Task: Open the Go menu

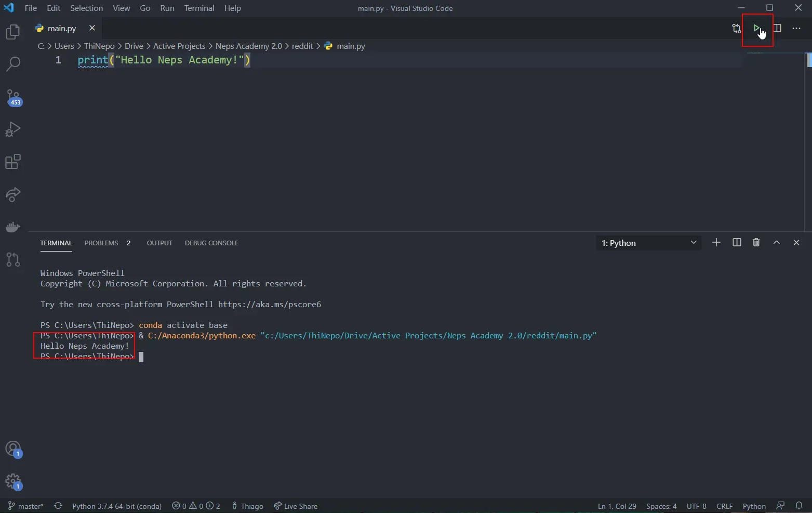Action: 145,8
